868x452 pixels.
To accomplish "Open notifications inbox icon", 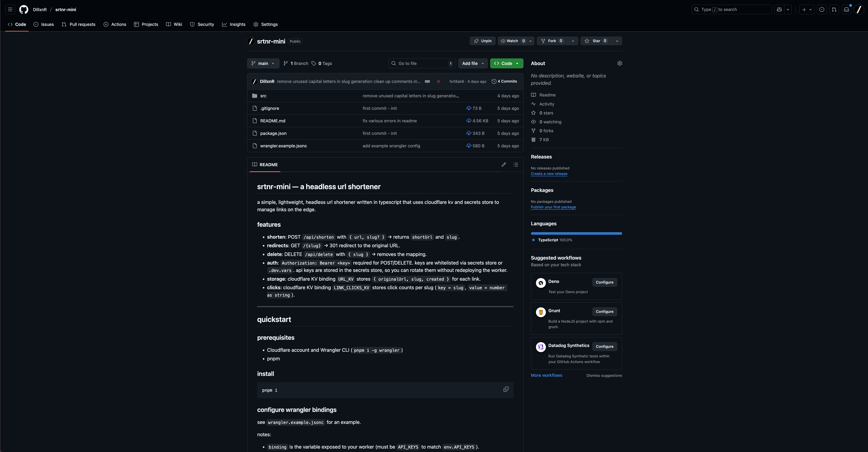I will pyautogui.click(x=846, y=9).
